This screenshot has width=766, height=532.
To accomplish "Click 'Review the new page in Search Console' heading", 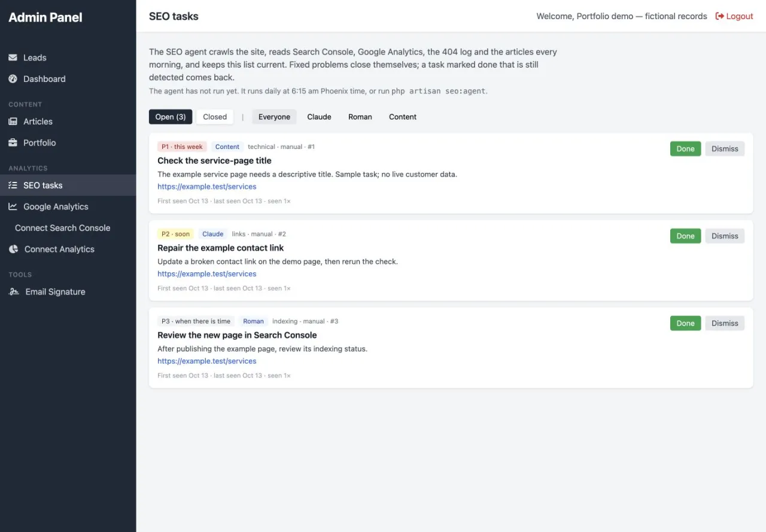I will 237,335.
